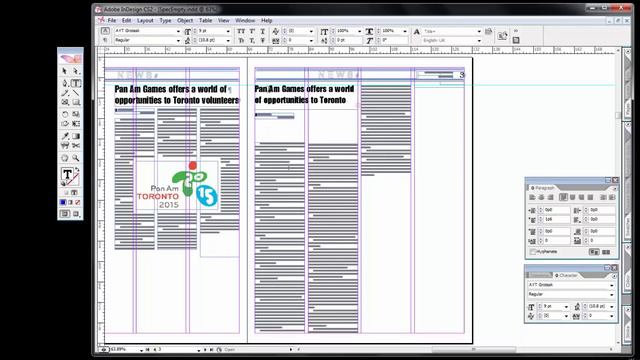Open font size dropdown in Character panel
This screenshot has height=360, width=640.
tap(566, 307)
